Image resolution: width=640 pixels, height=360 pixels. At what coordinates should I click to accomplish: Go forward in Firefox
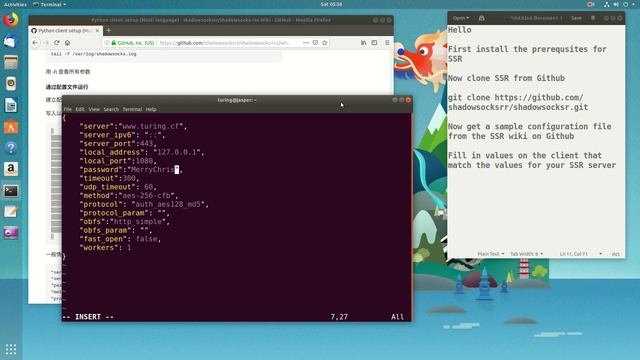click(46, 42)
